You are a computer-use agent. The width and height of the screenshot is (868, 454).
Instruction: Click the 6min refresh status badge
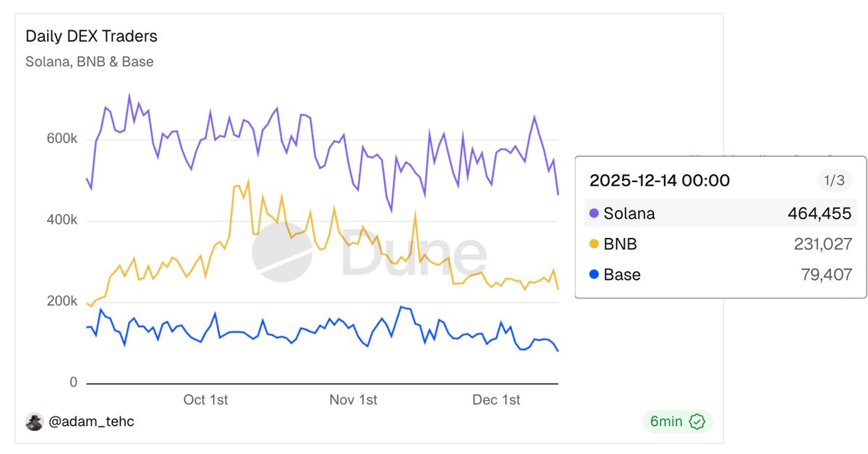tap(678, 421)
